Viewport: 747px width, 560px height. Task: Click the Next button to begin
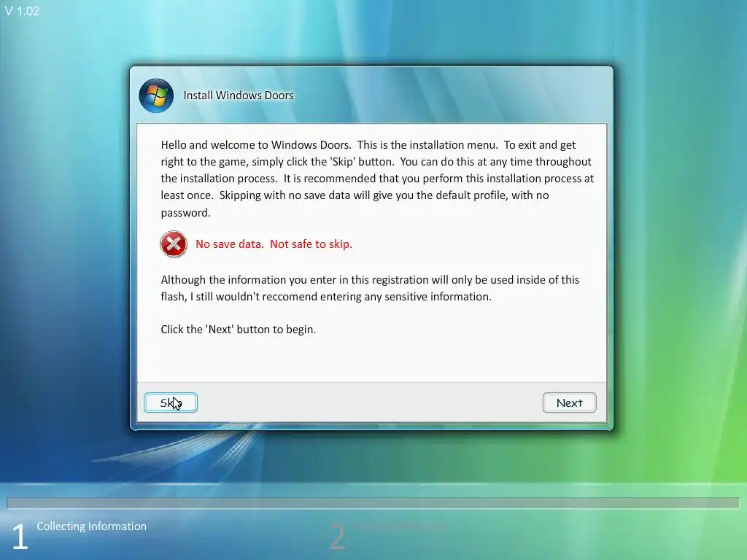(569, 402)
